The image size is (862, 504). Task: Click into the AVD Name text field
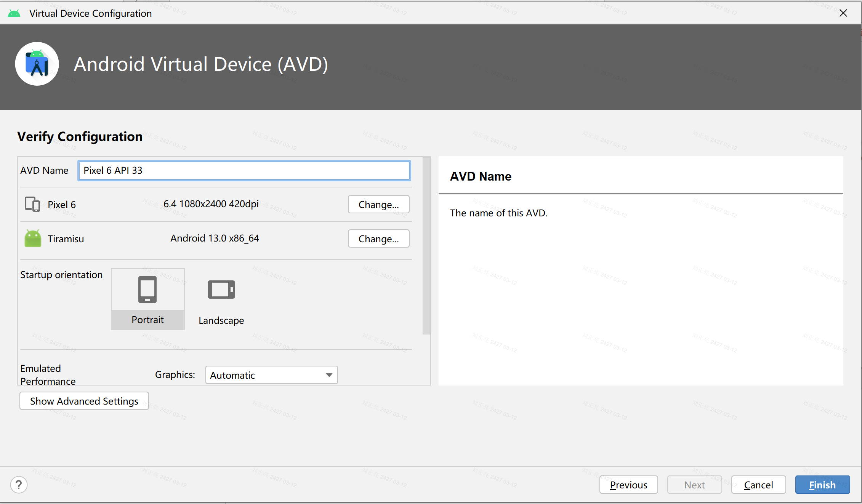pyautogui.click(x=244, y=170)
